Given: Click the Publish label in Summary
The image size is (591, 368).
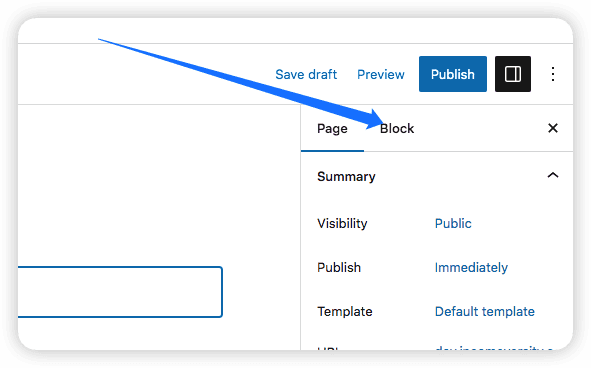Looking at the screenshot, I should (339, 267).
